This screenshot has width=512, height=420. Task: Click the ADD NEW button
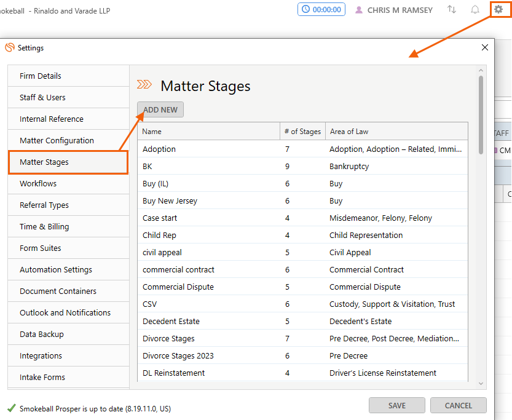click(160, 109)
